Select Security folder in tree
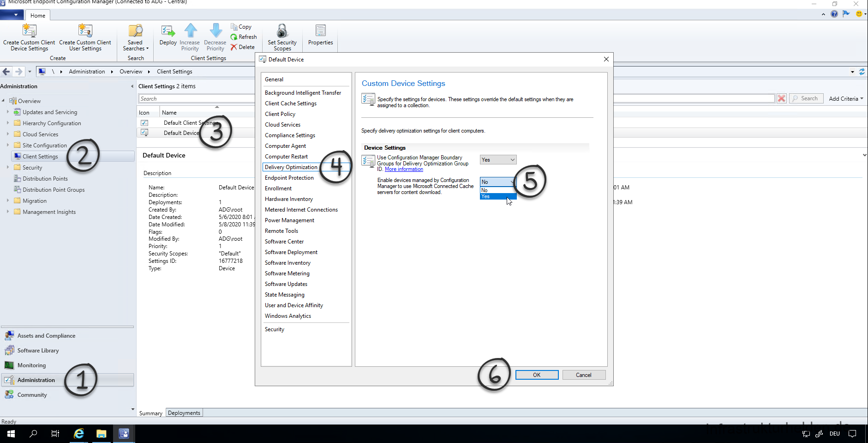The width and height of the screenshot is (868, 443). point(32,168)
